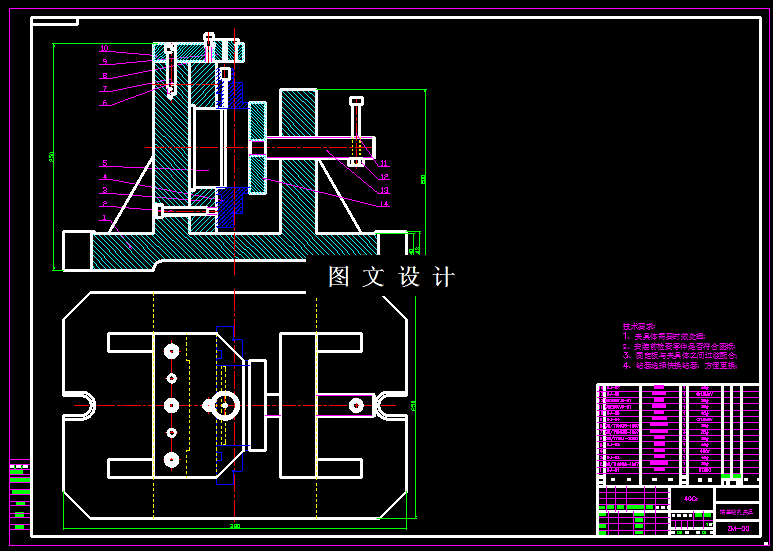Select part balloon number 8 label
The height and width of the screenshot is (551, 773).
[105, 76]
